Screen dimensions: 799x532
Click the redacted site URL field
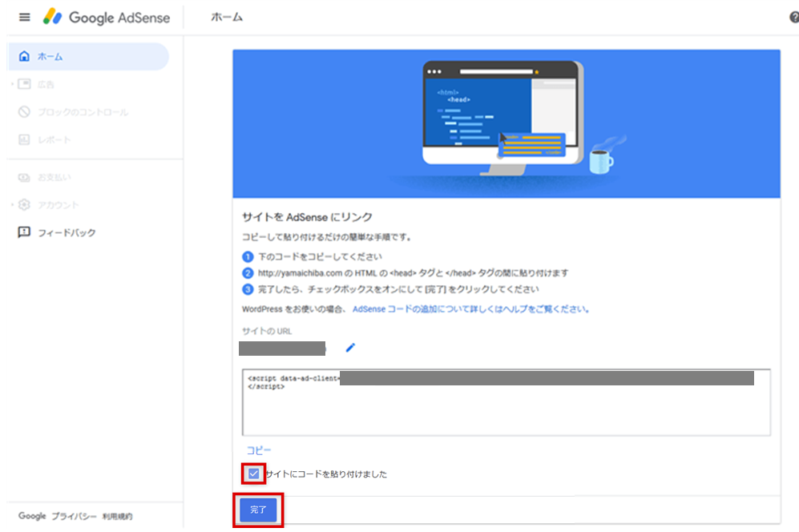pyautogui.click(x=282, y=349)
